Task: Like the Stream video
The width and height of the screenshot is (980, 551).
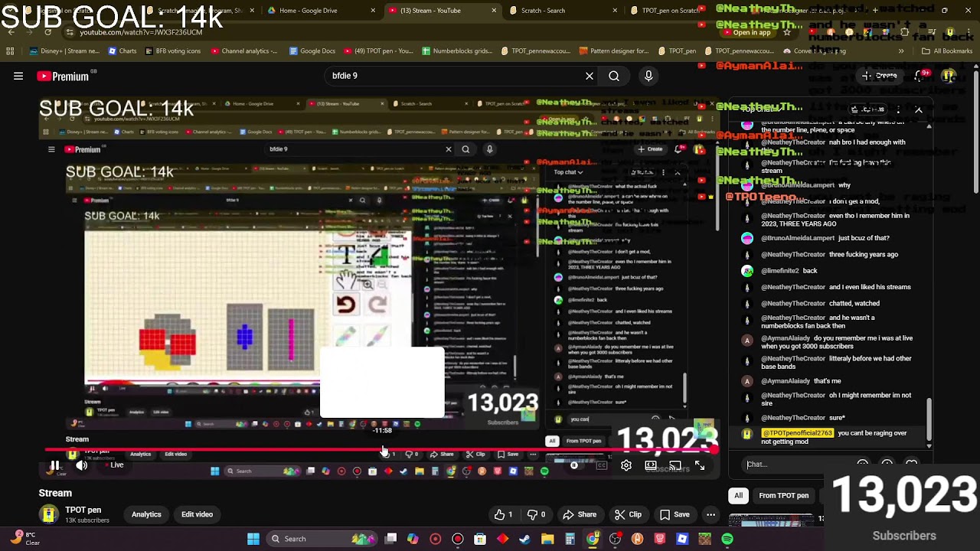Action: [x=503, y=514]
